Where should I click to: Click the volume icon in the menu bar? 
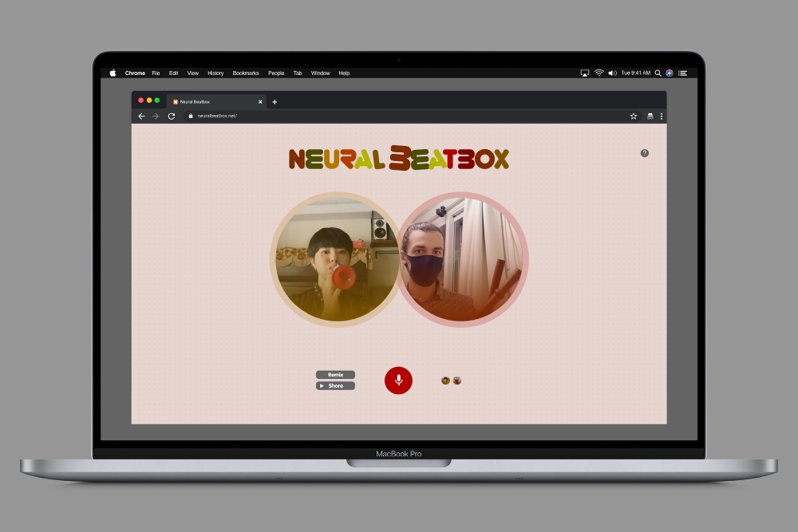612,73
